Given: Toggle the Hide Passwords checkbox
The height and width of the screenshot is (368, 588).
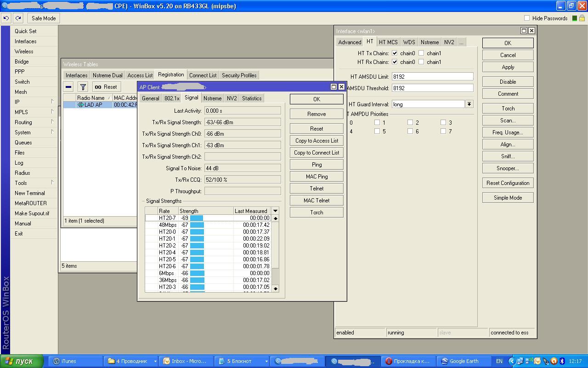Looking at the screenshot, I should coord(527,18).
